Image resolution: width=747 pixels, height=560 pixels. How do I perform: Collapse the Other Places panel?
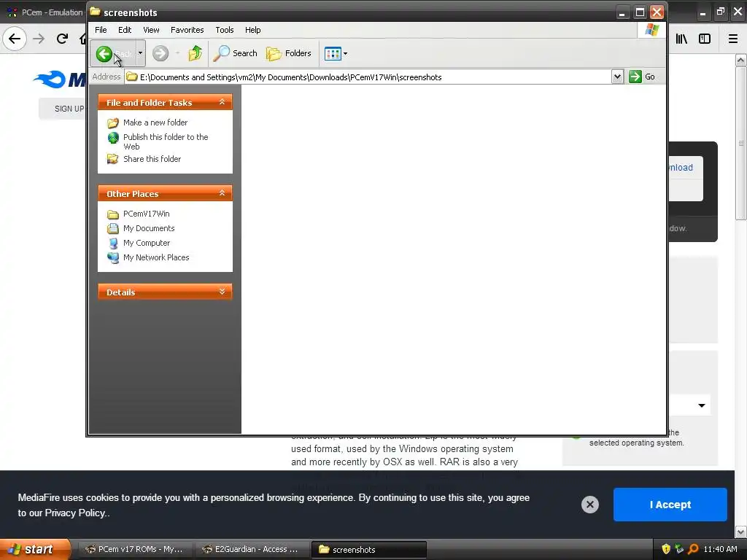[x=222, y=192]
